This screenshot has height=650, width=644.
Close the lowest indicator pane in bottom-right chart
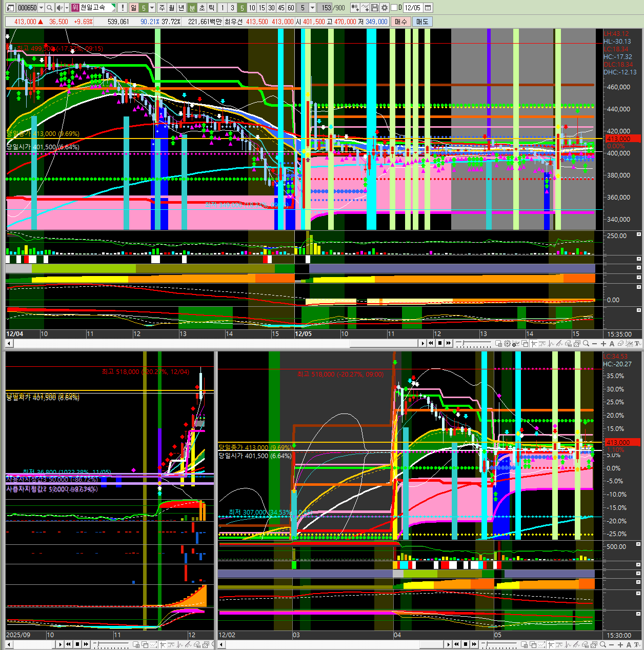pyautogui.click(x=639, y=613)
